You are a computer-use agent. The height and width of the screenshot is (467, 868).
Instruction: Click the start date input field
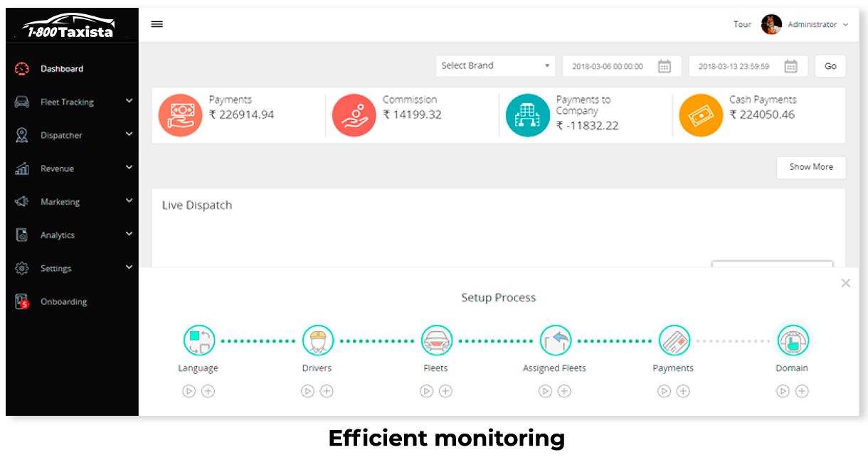(x=622, y=66)
